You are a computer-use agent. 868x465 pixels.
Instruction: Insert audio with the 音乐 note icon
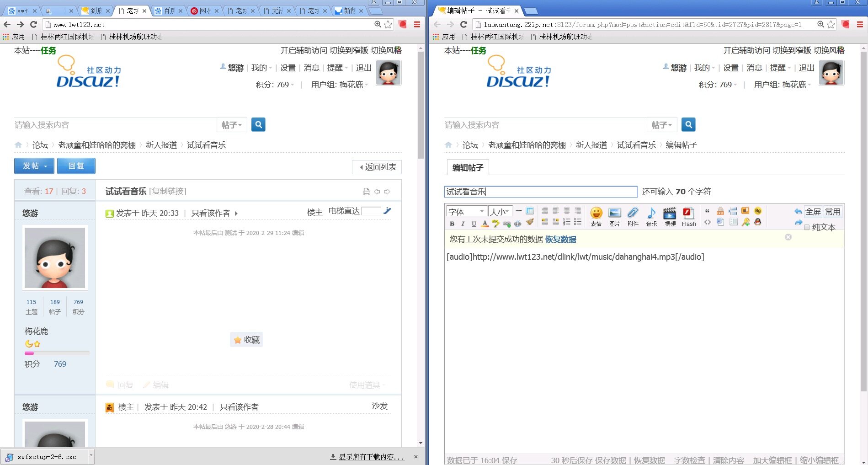pos(652,217)
